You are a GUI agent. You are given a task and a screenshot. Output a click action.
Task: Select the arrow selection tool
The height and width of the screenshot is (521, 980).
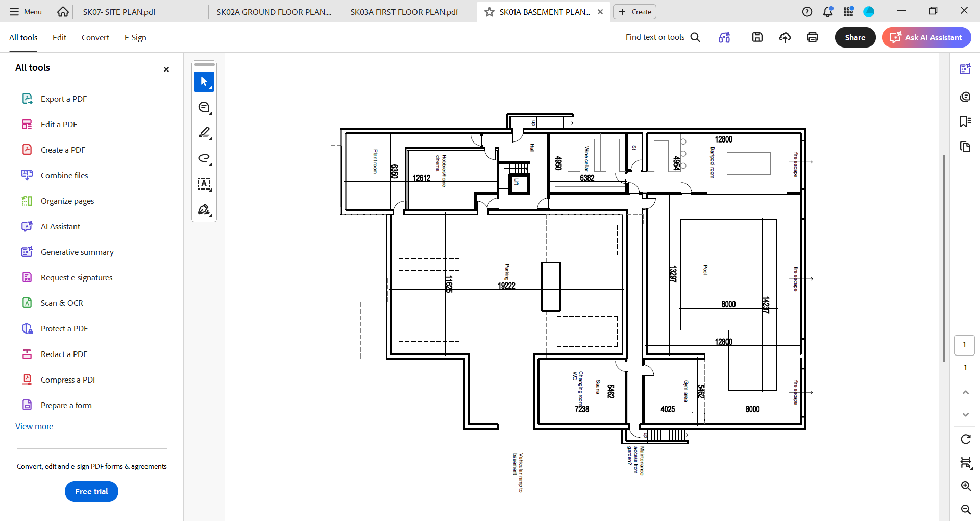point(204,82)
